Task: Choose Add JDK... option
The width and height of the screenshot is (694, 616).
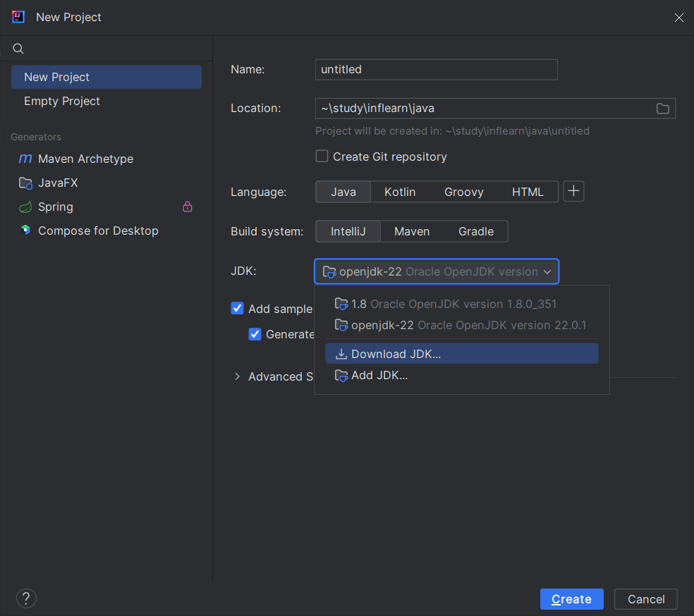Action: pos(462,375)
